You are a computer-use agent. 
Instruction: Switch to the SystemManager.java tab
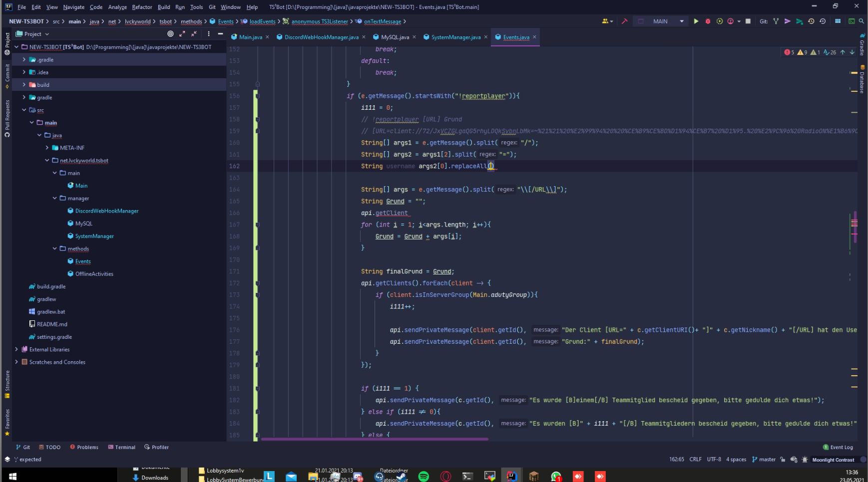455,37
